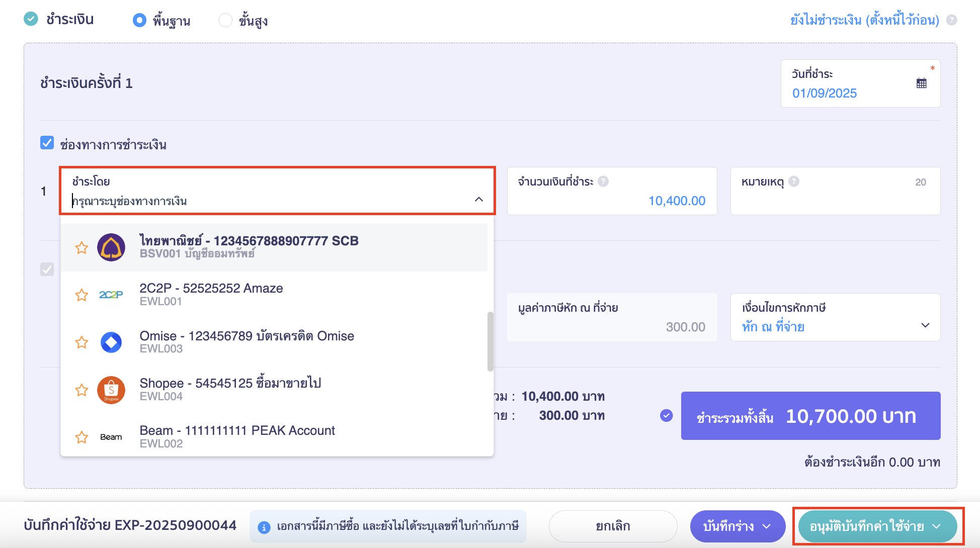This screenshot has width=980, height=548.
Task: Click ยังไม่ชำระเงิน (ตั้งหนี้ไว้ก่อน) link
Action: [864, 20]
